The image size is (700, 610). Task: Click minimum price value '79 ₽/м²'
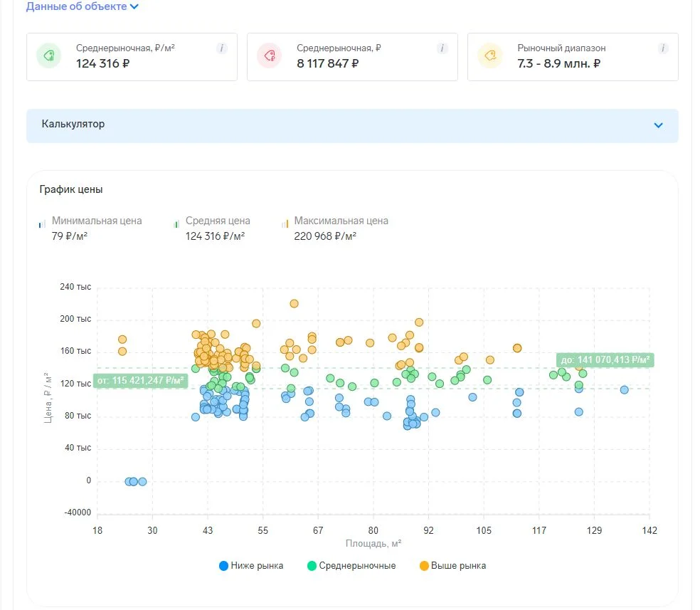click(x=70, y=236)
